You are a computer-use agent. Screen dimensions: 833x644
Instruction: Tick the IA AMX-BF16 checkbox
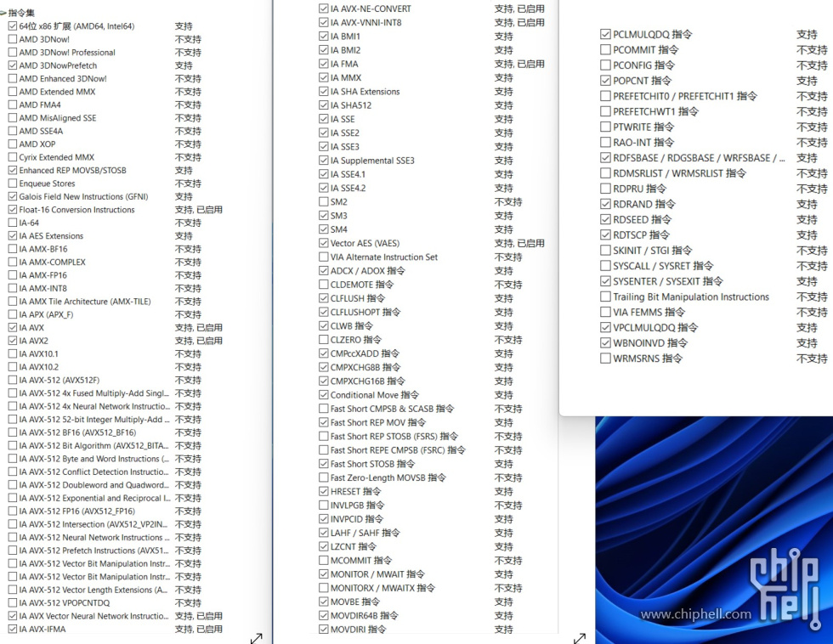coord(13,249)
